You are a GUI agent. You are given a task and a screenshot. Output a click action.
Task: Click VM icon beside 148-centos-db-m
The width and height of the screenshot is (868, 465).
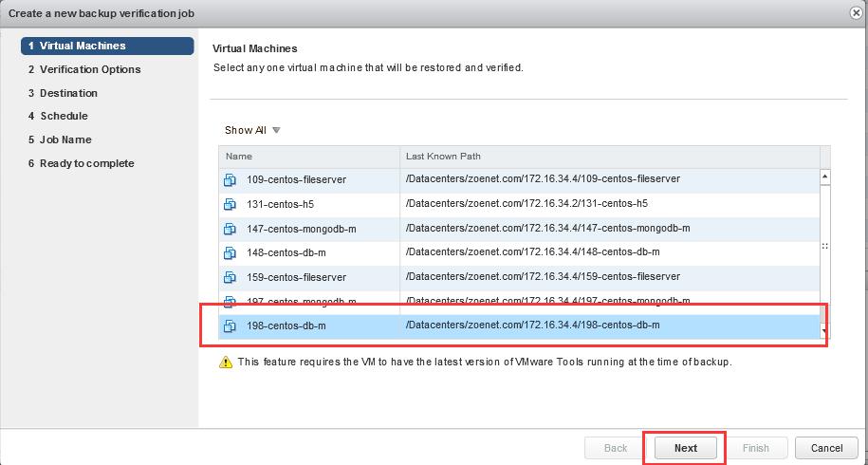click(230, 253)
